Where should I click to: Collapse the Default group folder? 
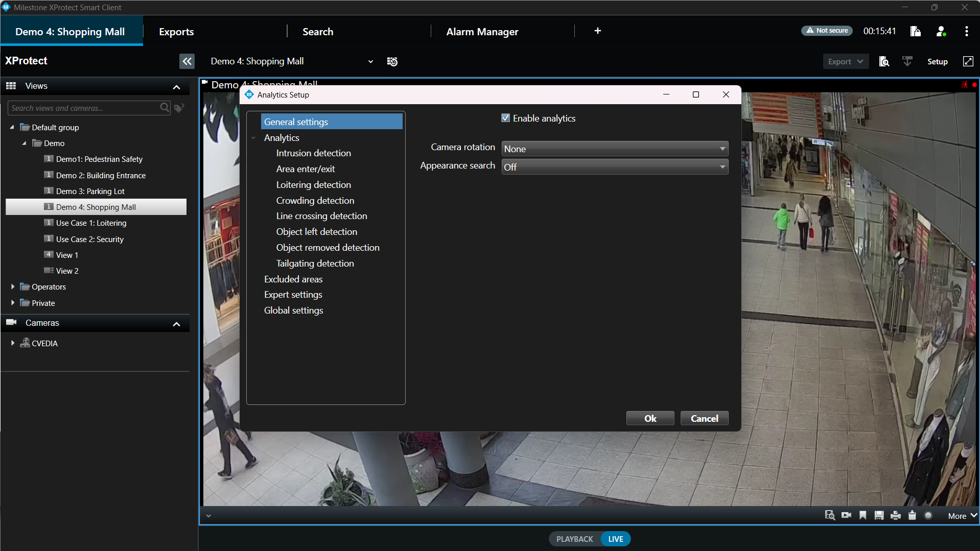pyautogui.click(x=12, y=127)
